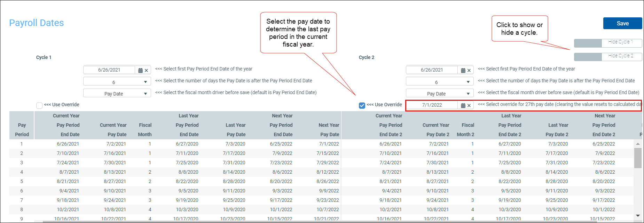Expand Cycle 1 days-after-period dropdown
Image resolution: width=644 pixels, height=223 pixels.
(x=145, y=82)
